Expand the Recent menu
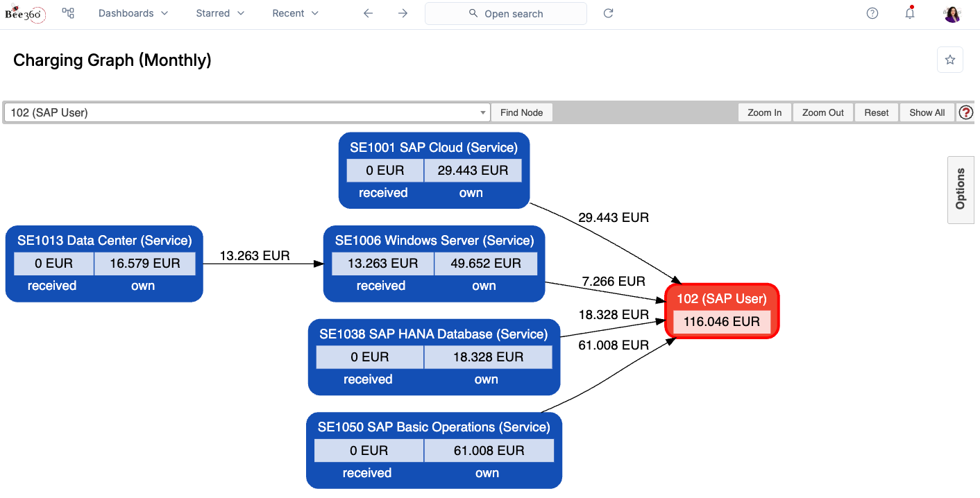Screen dimensions: 980x498 click(294, 13)
